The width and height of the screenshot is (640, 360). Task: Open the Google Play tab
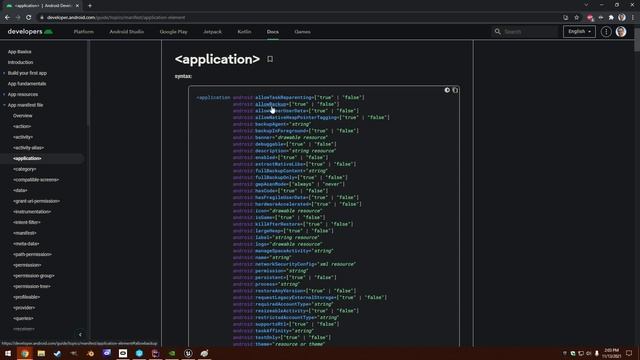tap(173, 31)
